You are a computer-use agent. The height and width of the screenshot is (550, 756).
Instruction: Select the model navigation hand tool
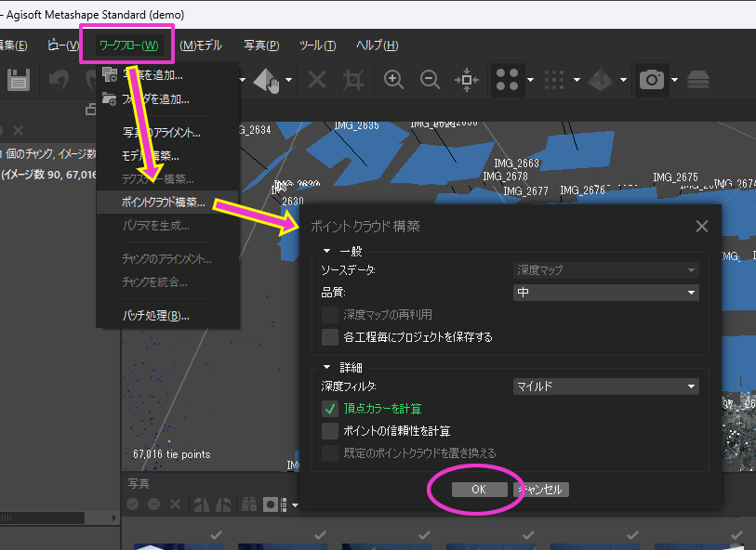(266, 80)
